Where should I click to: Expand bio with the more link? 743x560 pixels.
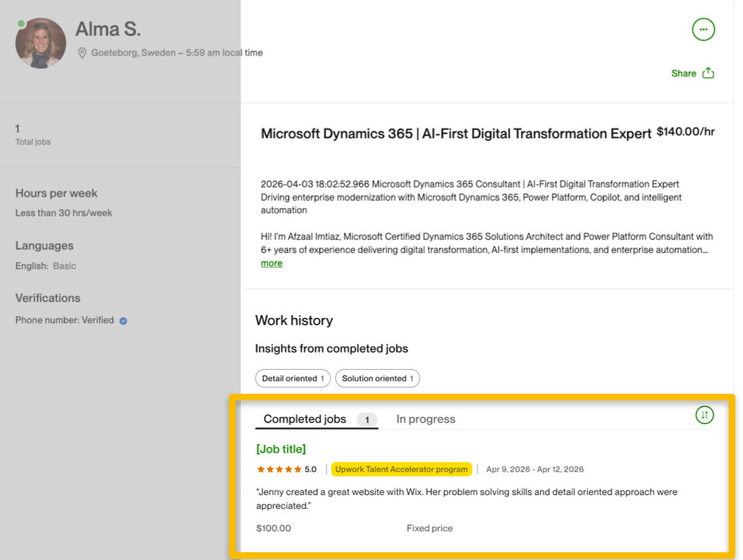click(x=272, y=263)
